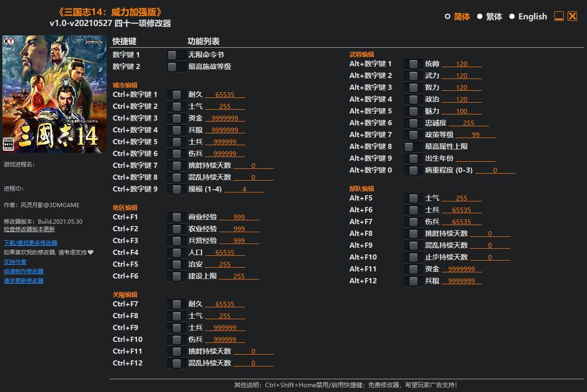Open 下载/查找更多修改器 link
The height and width of the screenshot is (392, 587).
pos(30,243)
